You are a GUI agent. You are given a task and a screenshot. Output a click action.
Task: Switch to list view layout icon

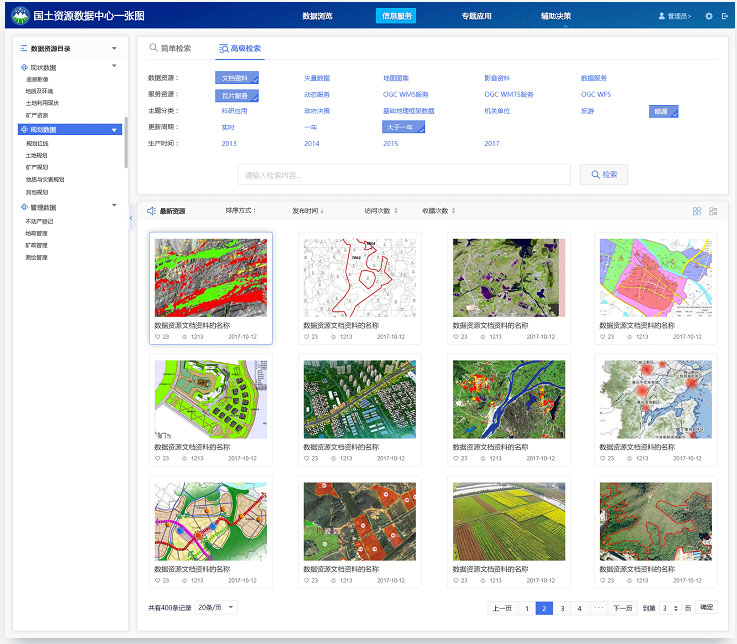click(713, 211)
